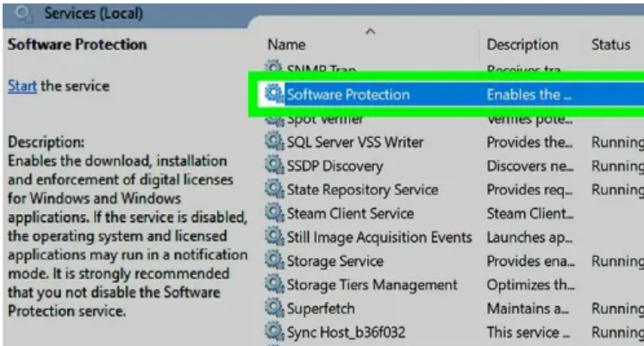The image size is (644, 346).
Task: Click the Services (Local) panel title
Action: point(93,14)
